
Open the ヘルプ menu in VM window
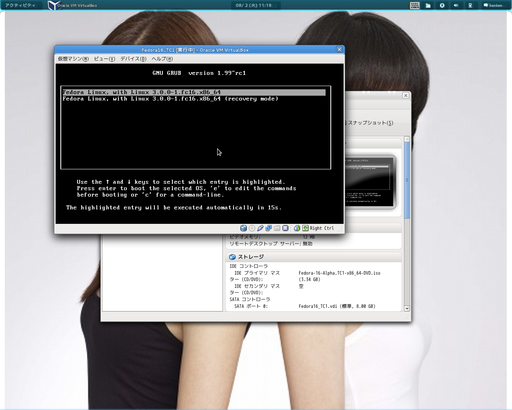pyautogui.click(x=162, y=59)
